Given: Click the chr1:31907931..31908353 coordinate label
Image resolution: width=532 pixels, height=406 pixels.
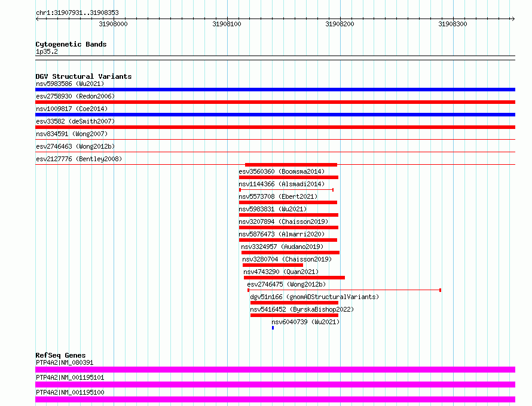Looking at the screenshot, I should tap(77, 13).
